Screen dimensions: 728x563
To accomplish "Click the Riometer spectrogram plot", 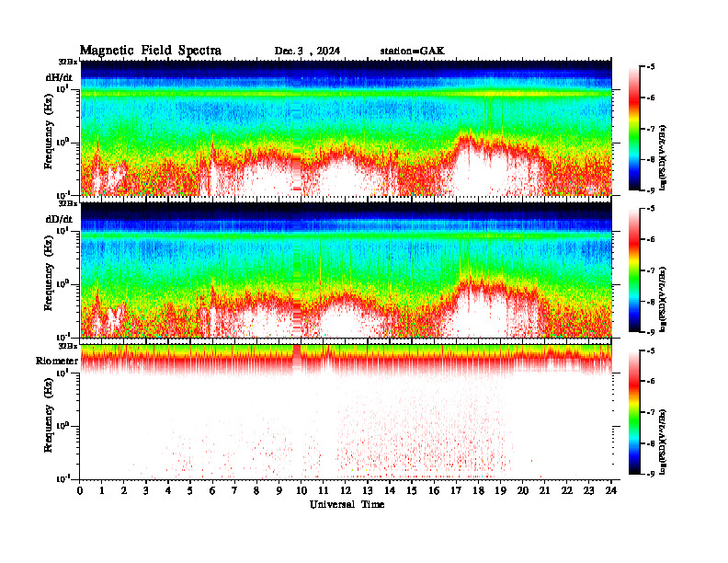I will pos(347,411).
